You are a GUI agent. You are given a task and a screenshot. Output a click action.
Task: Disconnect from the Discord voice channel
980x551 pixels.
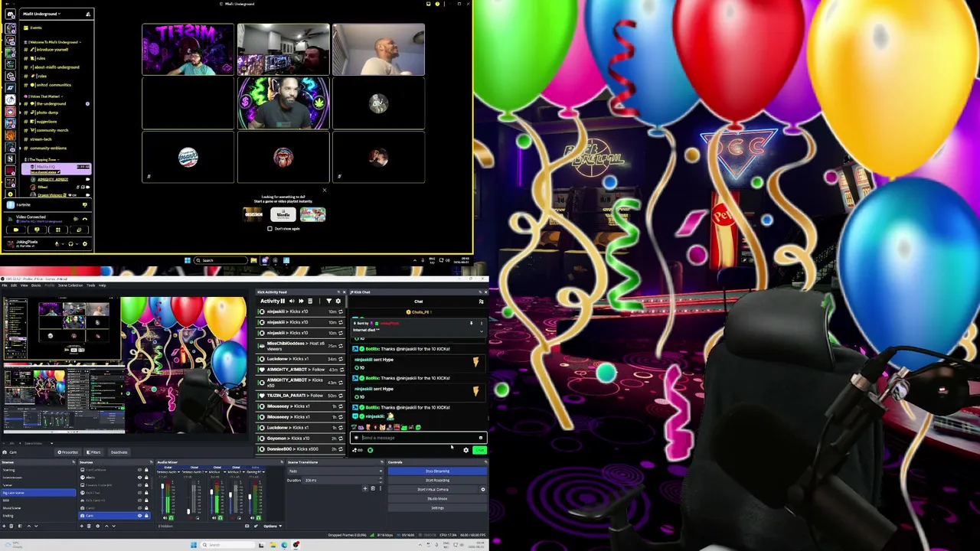[x=84, y=218]
